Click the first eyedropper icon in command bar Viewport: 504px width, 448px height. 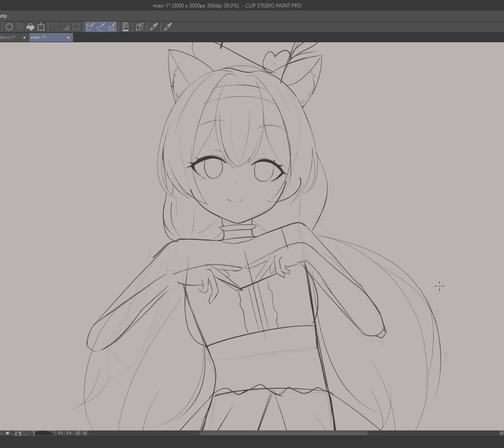pos(154,27)
